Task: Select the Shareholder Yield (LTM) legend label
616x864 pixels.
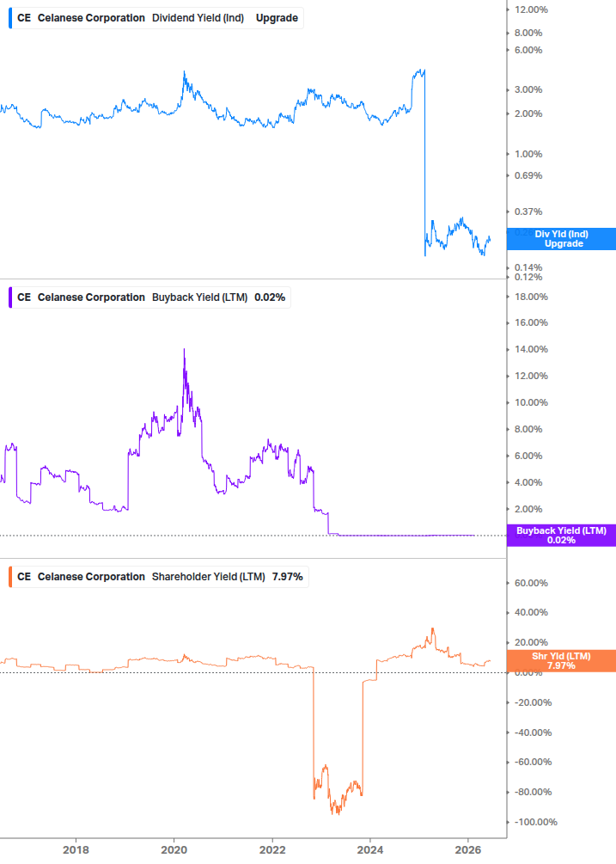Action: (209, 577)
